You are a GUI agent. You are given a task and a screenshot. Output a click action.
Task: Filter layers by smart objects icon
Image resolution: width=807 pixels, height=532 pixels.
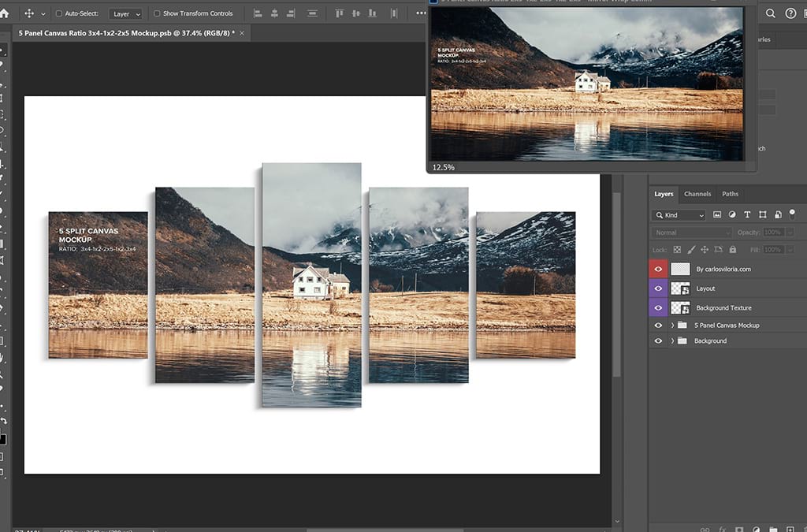778,214
